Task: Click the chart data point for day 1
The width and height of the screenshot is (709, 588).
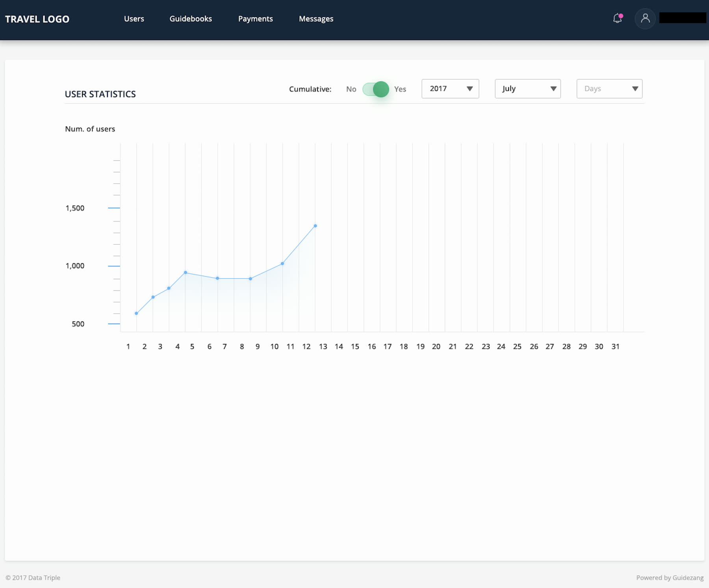Action: click(x=136, y=313)
